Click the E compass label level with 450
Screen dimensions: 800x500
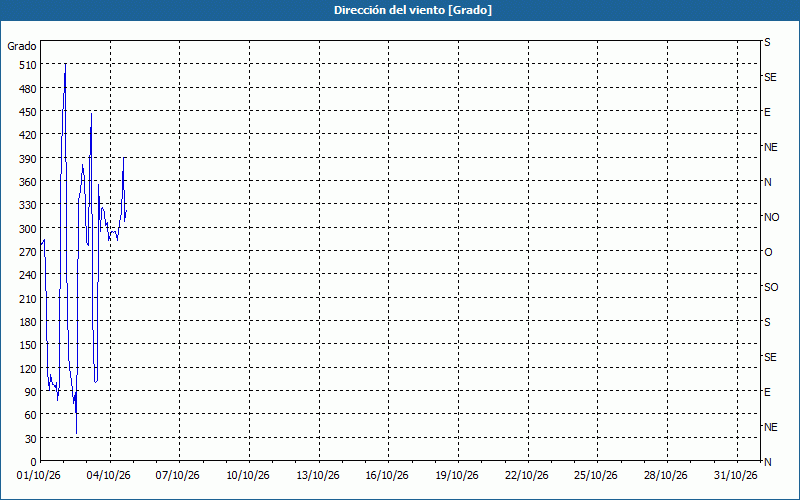pos(767,112)
